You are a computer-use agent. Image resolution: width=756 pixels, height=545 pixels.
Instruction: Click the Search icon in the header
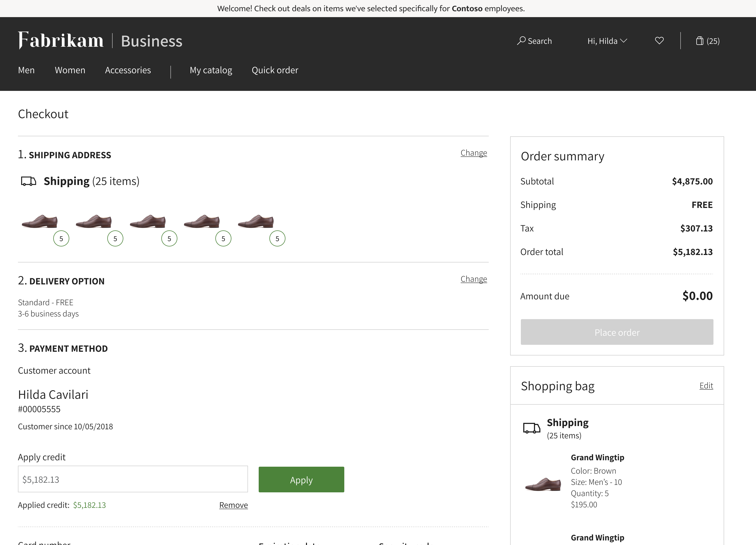pyautogui.click(x=521, y=40)
